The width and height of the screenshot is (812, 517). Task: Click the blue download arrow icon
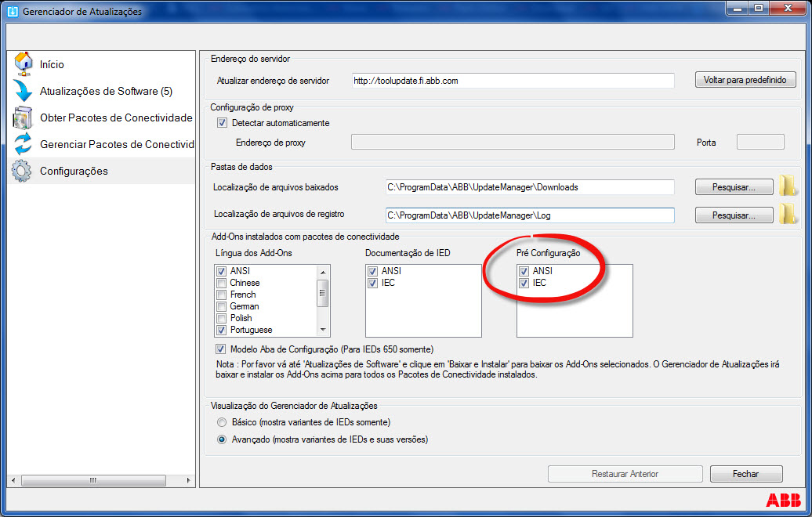[23, 91]
